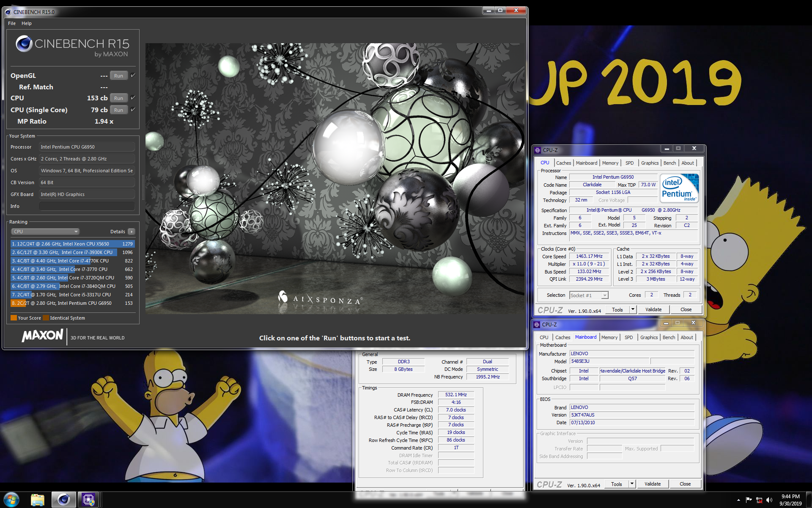The width and height of the screenshot is (812, 508).
Task: Click Cinebench icon in the taskbar
Action: pyautogui.click(x=64, y=500)
